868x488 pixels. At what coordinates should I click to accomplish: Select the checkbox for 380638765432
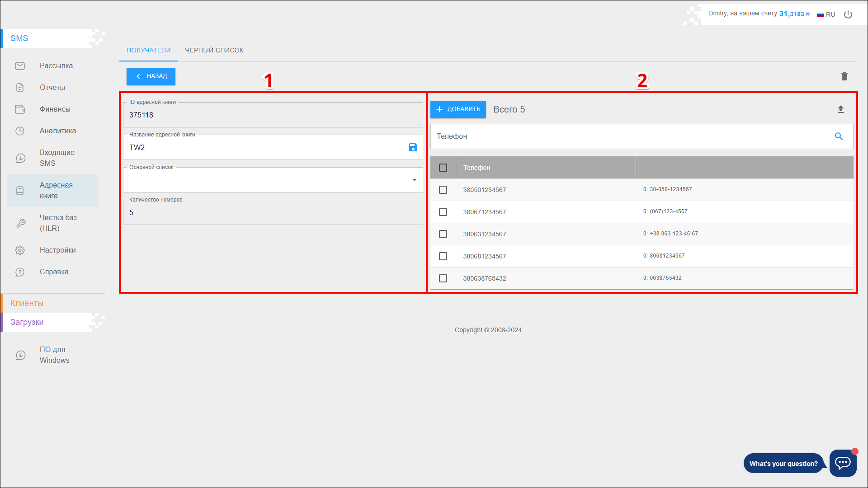(443, 278)
